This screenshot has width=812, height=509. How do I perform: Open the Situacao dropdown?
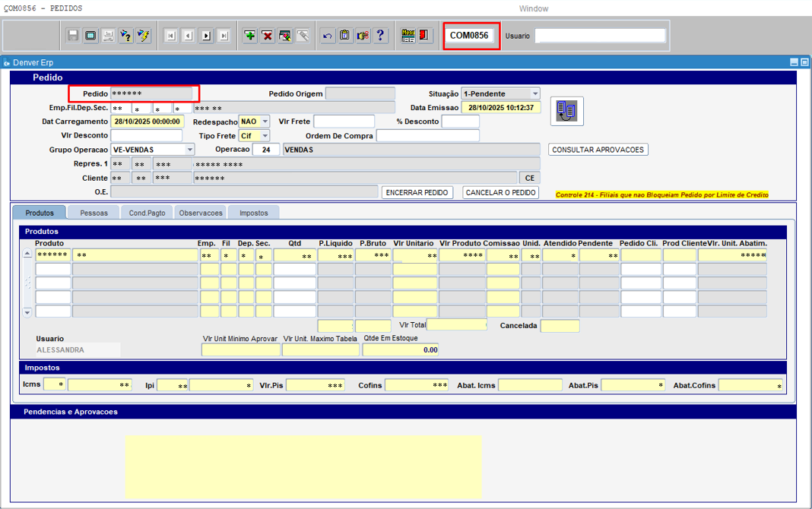tap(535, 93)
